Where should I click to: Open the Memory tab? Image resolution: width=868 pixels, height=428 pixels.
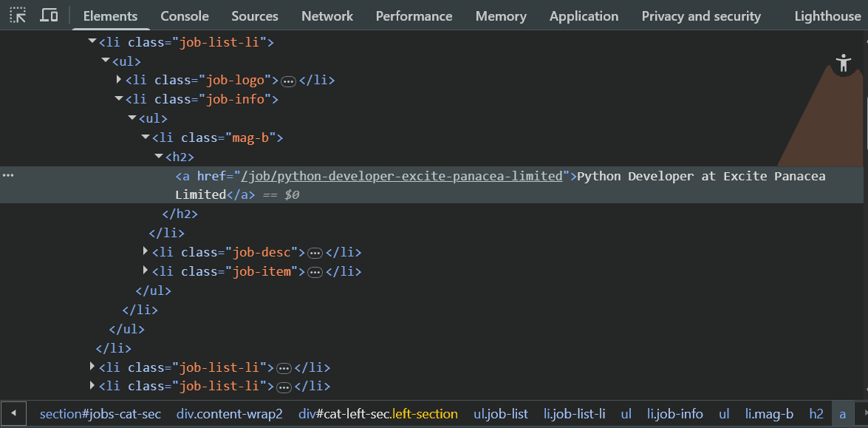[500, 16]
